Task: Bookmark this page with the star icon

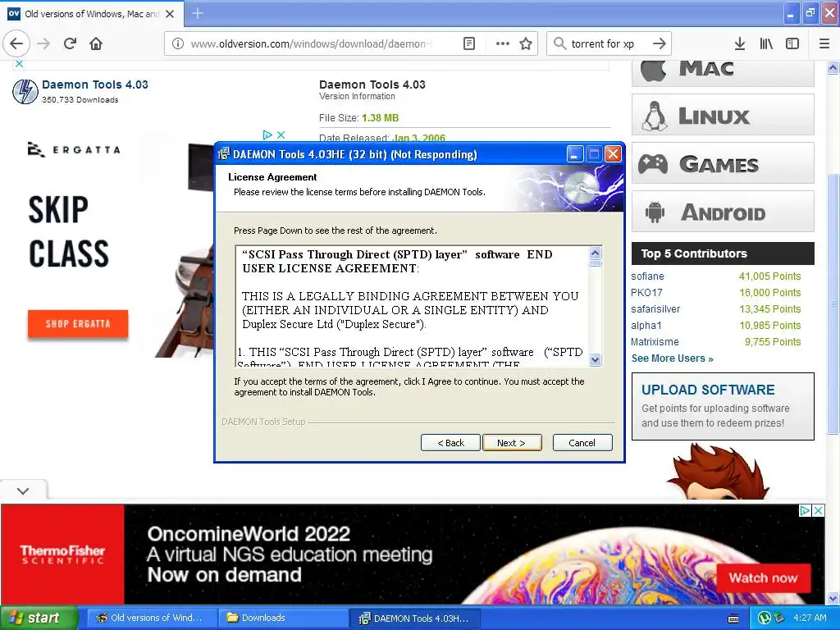Action: pyautogui.click(x=526, y=43)
